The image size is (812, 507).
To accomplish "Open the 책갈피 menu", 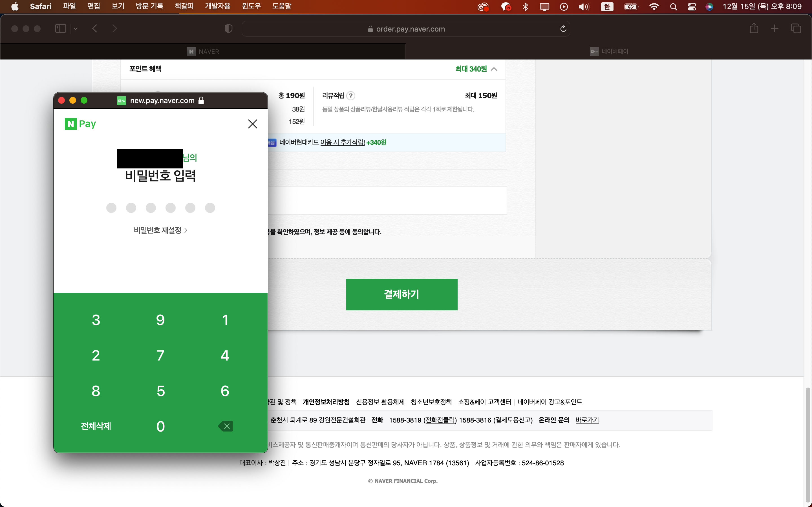I will (184, 6).
